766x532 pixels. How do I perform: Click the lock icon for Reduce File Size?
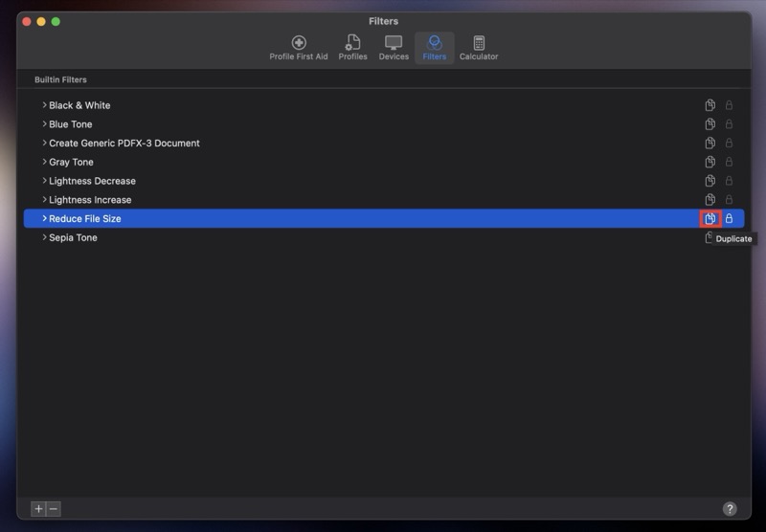click(x=729, y=219)
